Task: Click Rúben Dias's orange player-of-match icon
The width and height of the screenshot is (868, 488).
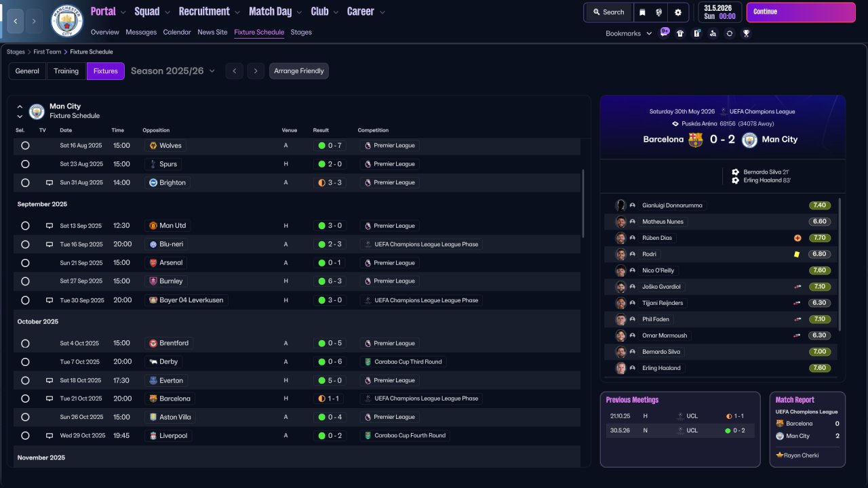Action: coord(797,238)
